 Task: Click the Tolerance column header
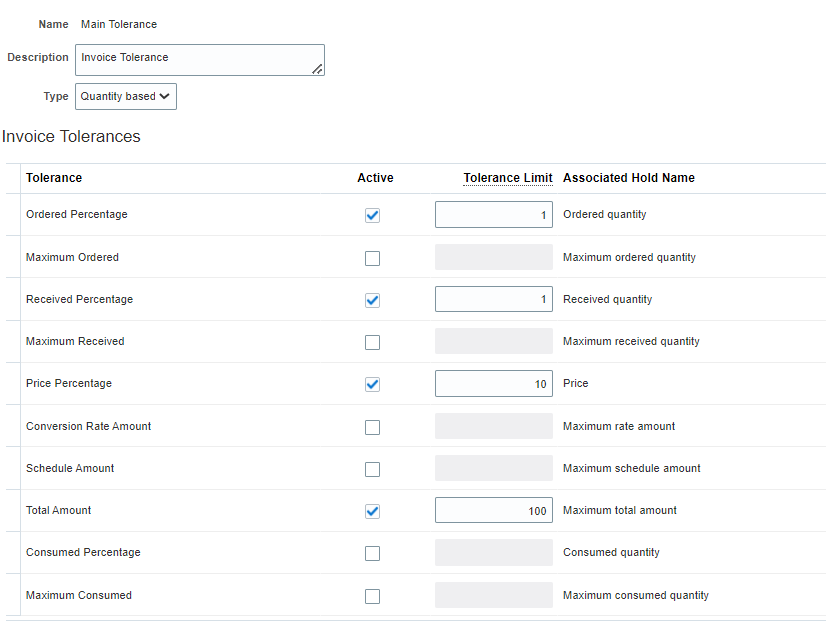click(x=54, y=178)
